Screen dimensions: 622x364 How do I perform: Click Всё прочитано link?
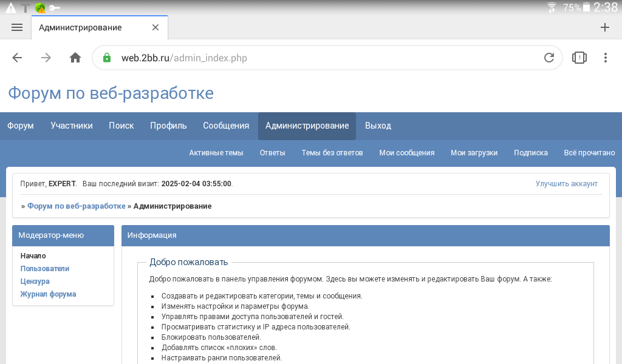tap(589, 153)
